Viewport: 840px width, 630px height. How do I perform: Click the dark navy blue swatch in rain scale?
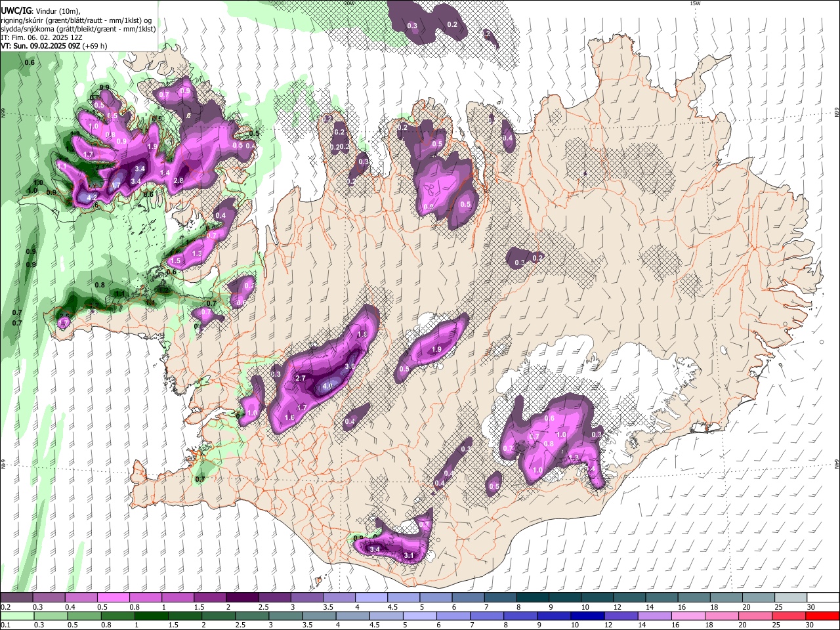[586, 616]
